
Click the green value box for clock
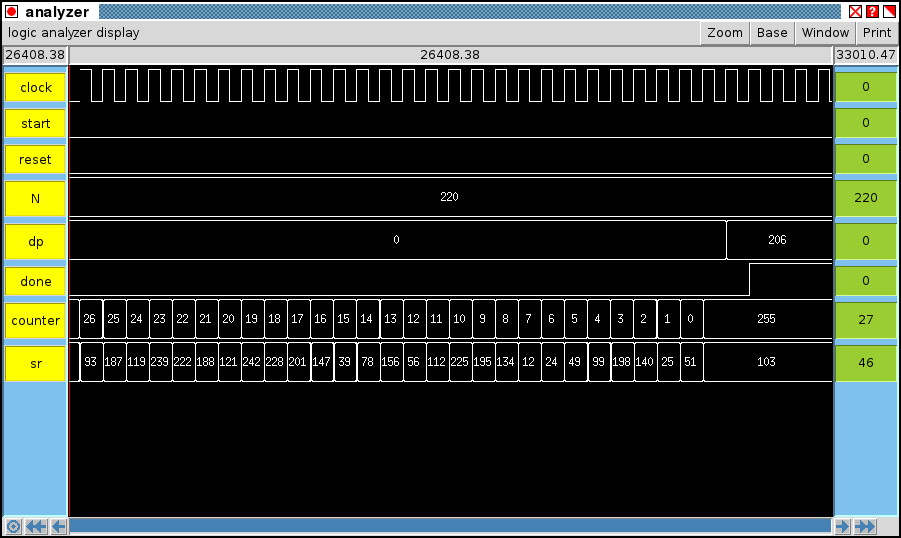tap(865, 87)
